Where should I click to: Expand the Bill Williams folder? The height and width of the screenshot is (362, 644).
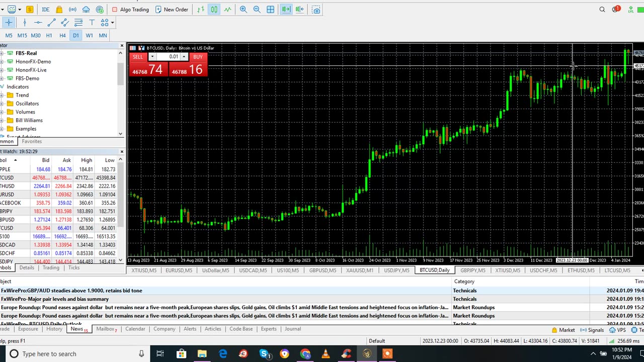click(x=2, y=121)
